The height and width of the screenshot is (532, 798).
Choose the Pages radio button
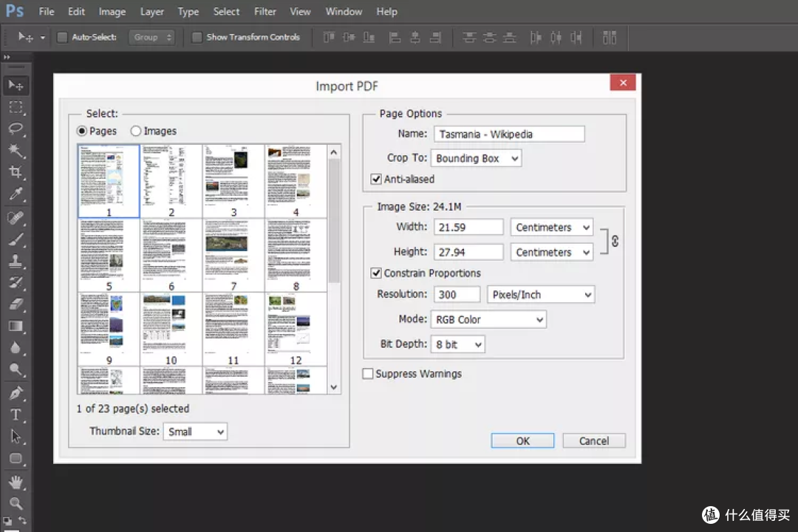[x=82, y=131]
